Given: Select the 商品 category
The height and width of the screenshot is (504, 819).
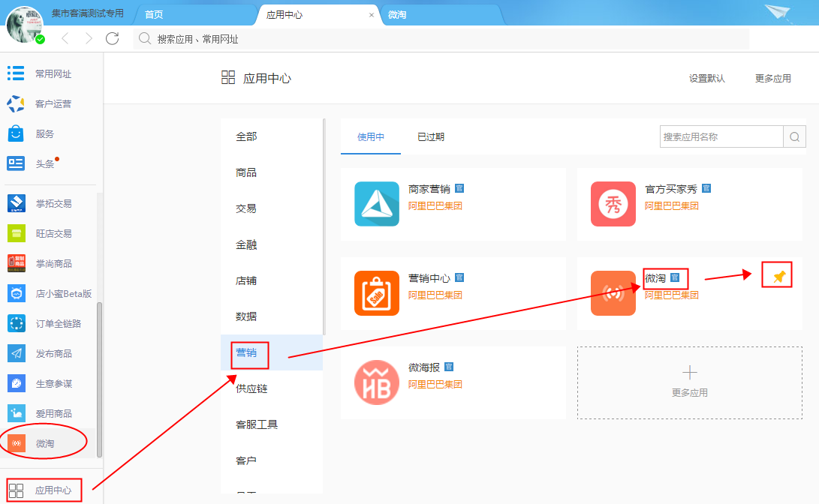Looking at the screenshot, I should 272,172.
